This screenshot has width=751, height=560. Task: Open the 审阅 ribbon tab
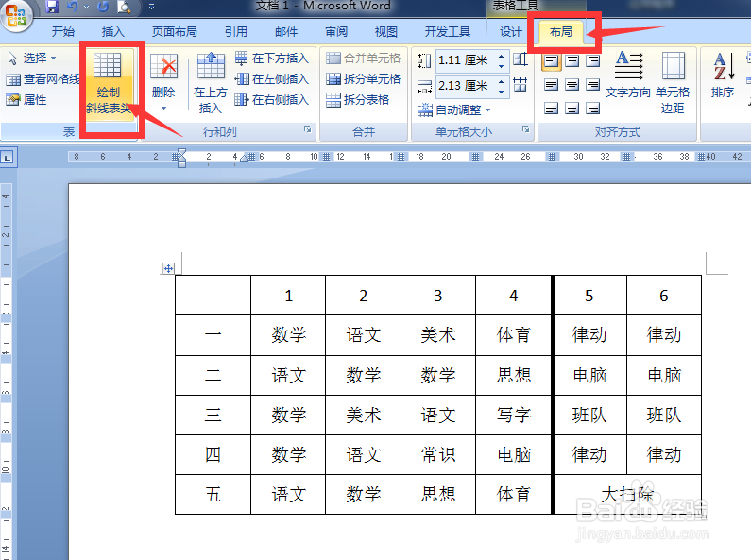click(x=336, y=32)
